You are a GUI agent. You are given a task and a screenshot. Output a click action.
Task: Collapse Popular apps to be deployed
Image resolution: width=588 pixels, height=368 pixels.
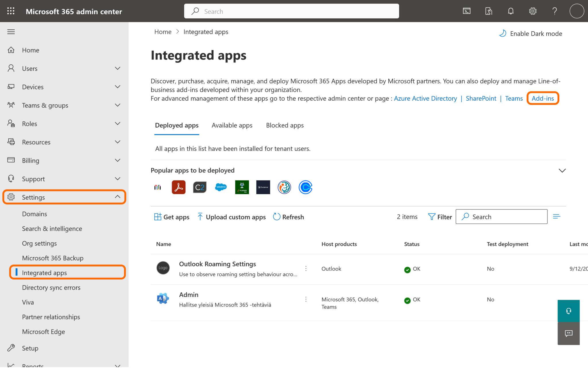[562, 170]
